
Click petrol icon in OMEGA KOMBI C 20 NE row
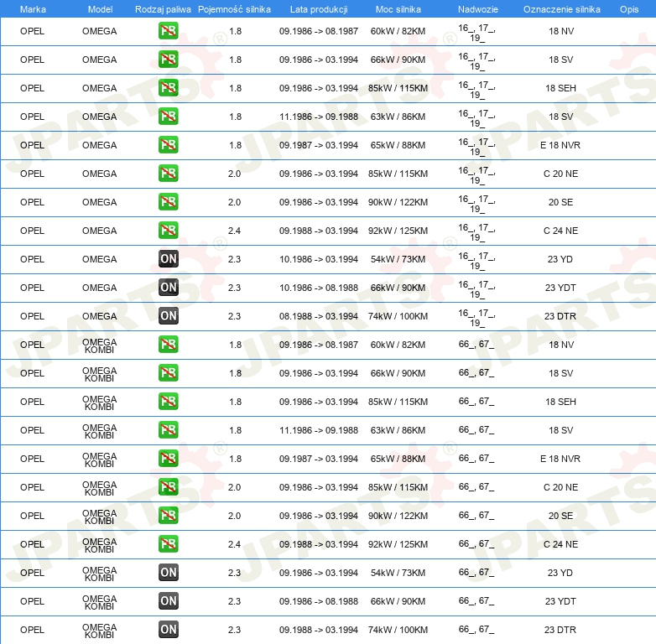point(168,486)
